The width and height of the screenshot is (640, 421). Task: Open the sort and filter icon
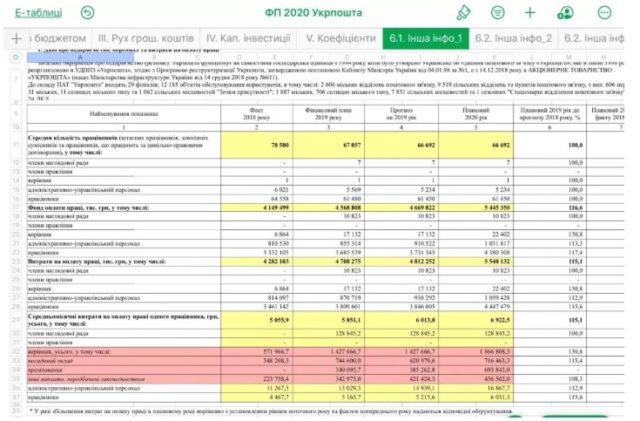pos(497,12)
